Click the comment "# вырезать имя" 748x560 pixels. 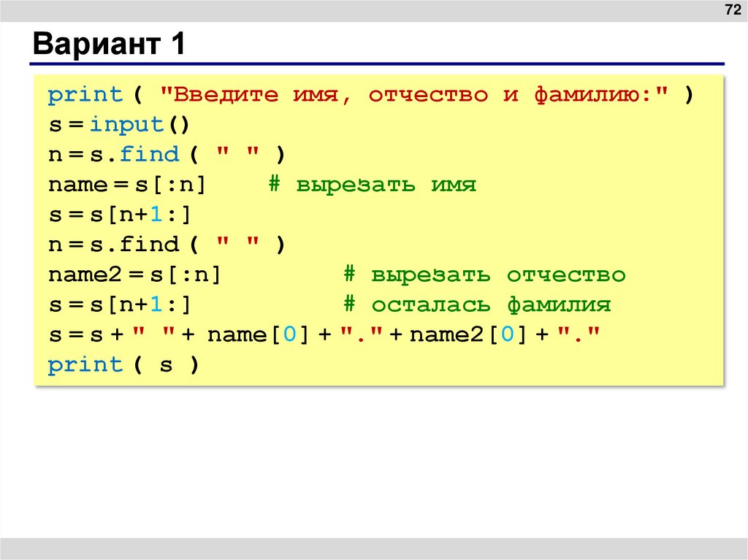(372, 185)
